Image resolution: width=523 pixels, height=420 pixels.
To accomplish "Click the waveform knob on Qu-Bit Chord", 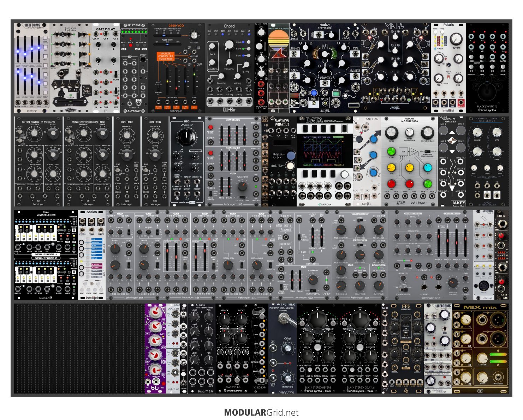I will coord(212,62).
